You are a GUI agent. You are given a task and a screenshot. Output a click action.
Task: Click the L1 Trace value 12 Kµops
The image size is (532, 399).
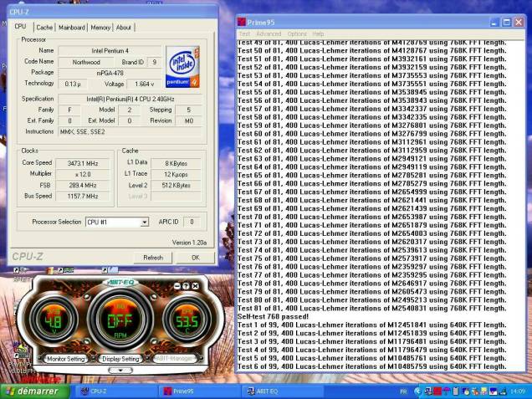click(176, 174)
